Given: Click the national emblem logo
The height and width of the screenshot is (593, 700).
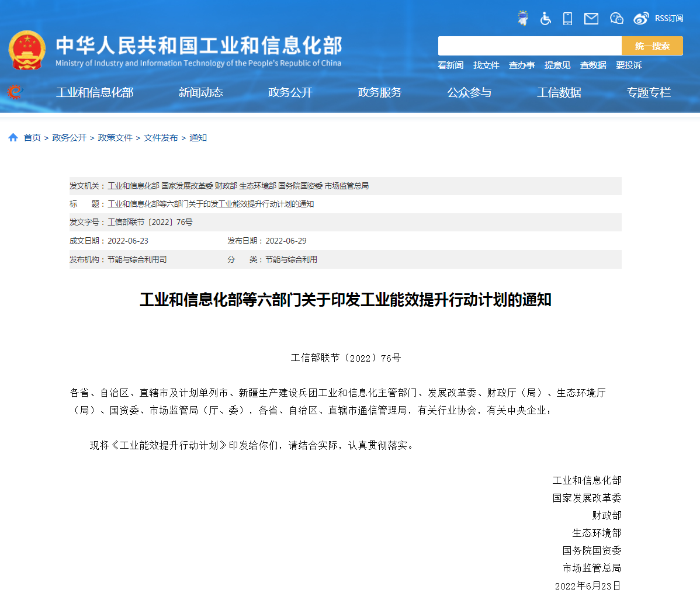Looking at the screenshot, I should pos(27,50).
